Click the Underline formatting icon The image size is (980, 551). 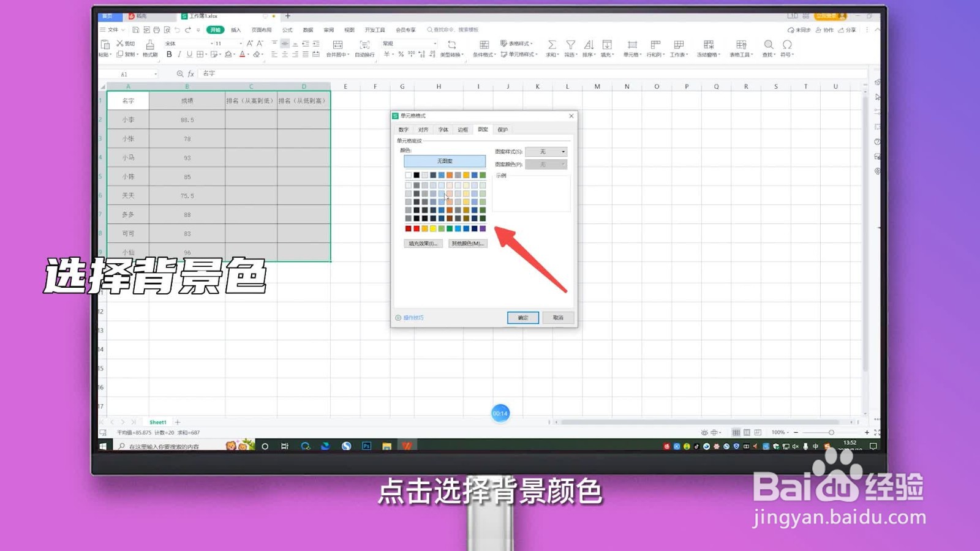click(x=189, y=54)
